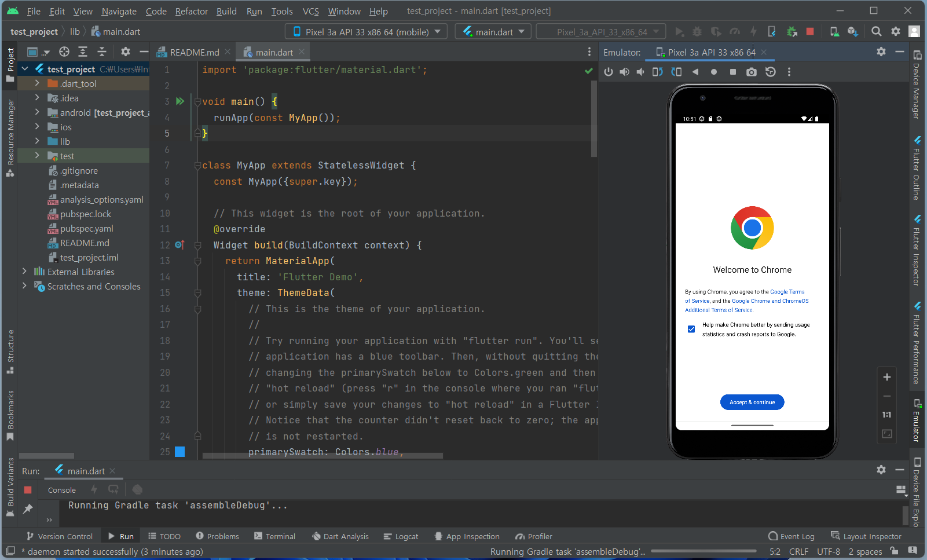
Task: Click CRLF line separator in status bar
Action: point(798,551)
